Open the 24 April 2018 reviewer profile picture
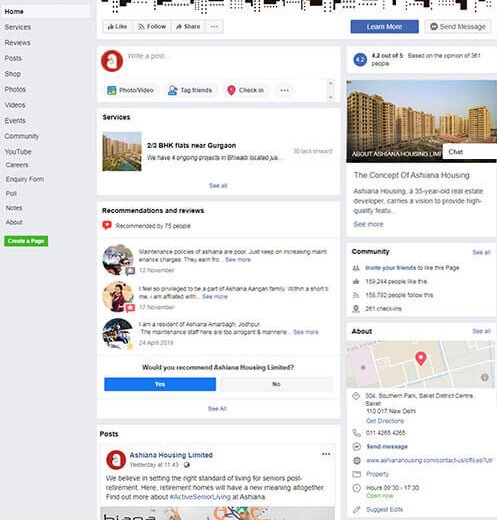Viewport: 497px width, 520px height. tap(118, 334)
